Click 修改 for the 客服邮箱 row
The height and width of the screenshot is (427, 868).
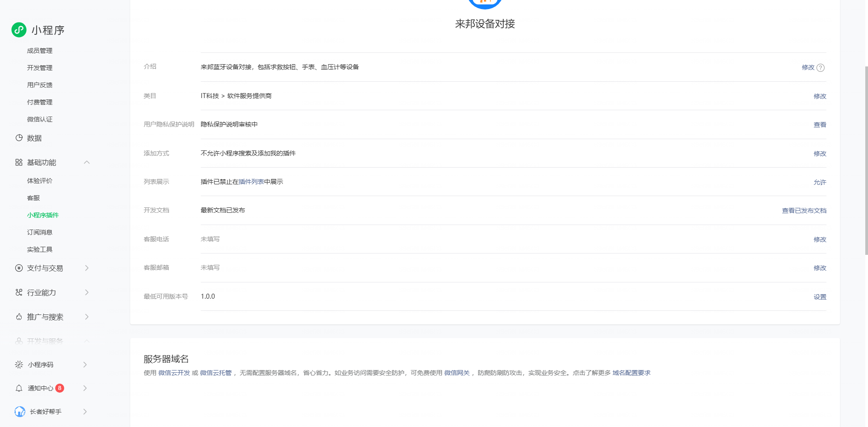[820, 268]
